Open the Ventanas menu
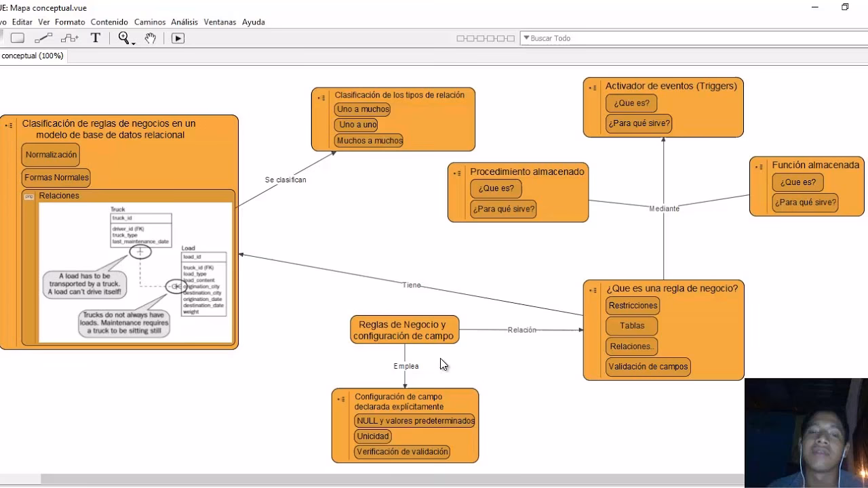The width and height of the screenshot is (868, 488). 220,22
